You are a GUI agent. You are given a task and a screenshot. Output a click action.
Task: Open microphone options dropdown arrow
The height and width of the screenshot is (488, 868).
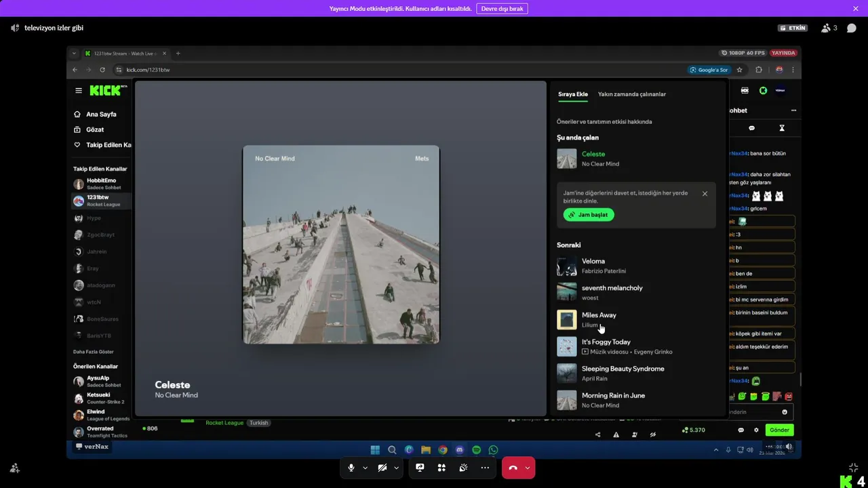365,468
